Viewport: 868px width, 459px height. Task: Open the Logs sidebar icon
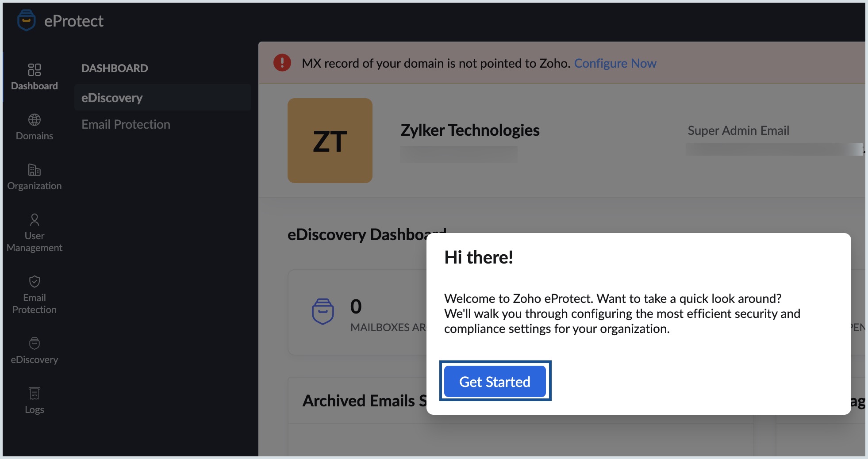click(x=35, y=394)
